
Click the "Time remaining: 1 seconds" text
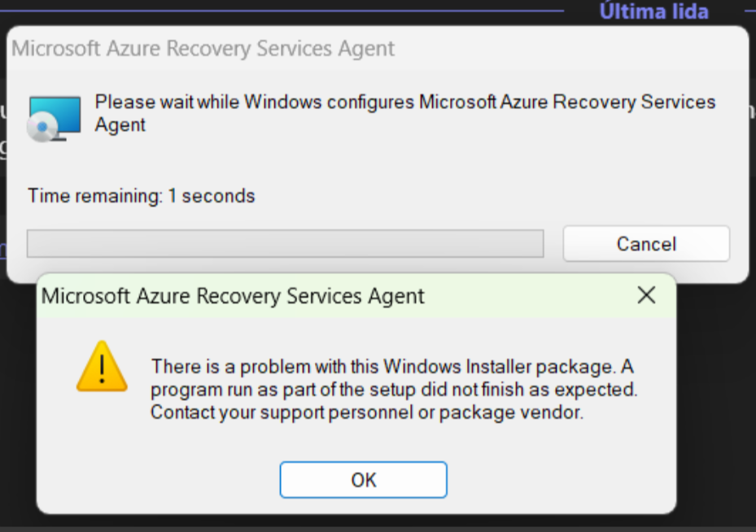[142, 196]
